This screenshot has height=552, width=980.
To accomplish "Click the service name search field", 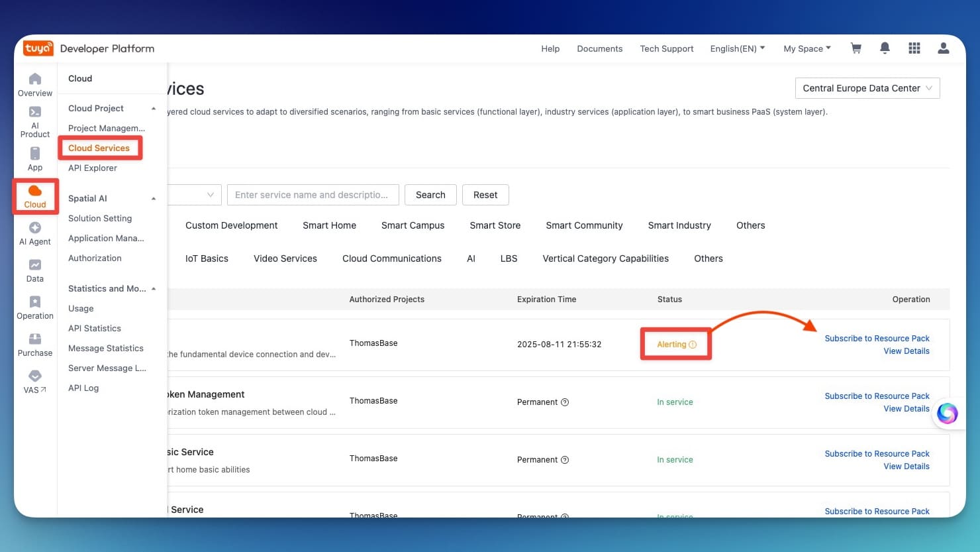I will click(x=313, y=195).
